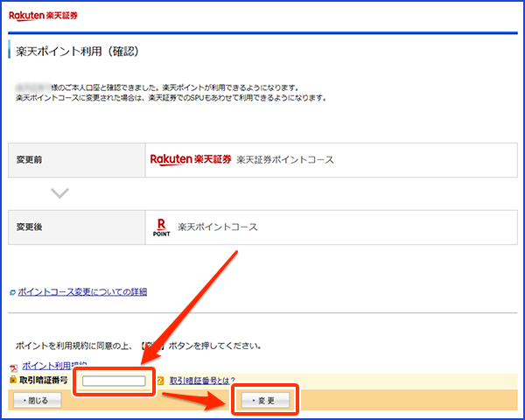Click the 変更後 row label
This screenshot has width=525, height=420.
(30, 227)
